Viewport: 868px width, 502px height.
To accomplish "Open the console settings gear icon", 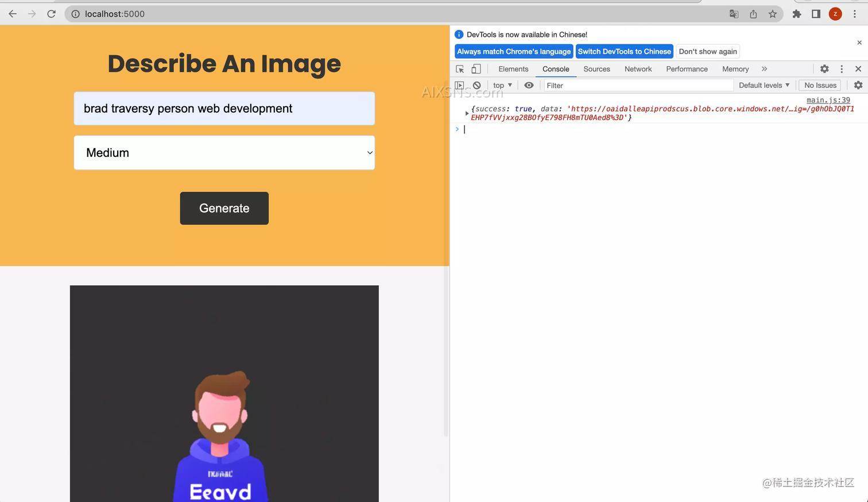I will (858, 85).
